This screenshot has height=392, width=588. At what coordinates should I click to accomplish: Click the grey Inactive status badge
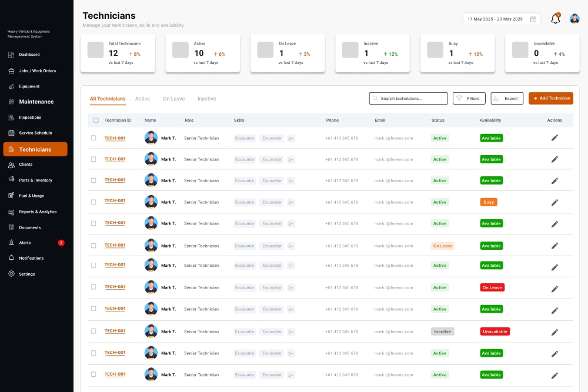(x=443, y=331)
